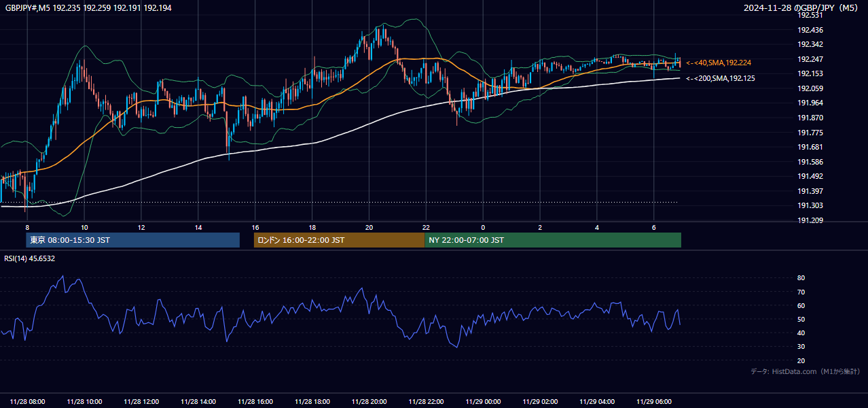
Task: Click RSI axis level 80
Action: 801,278
